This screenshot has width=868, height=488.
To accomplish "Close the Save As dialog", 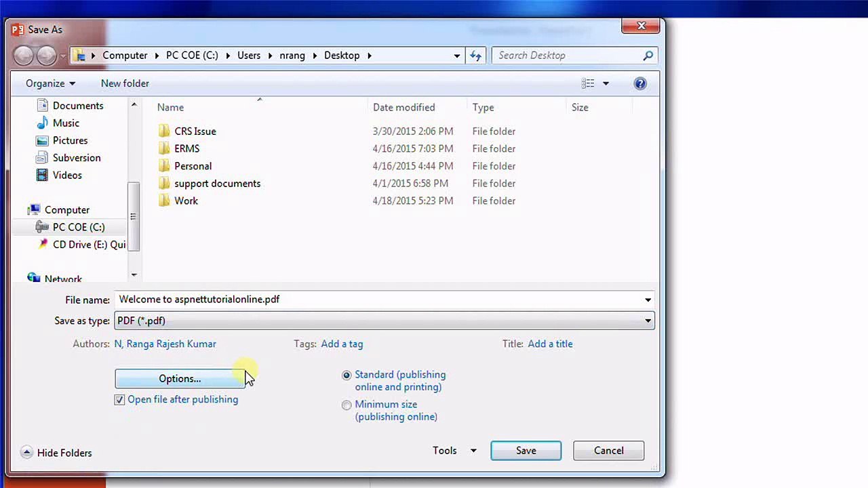I will coord(641,26).
